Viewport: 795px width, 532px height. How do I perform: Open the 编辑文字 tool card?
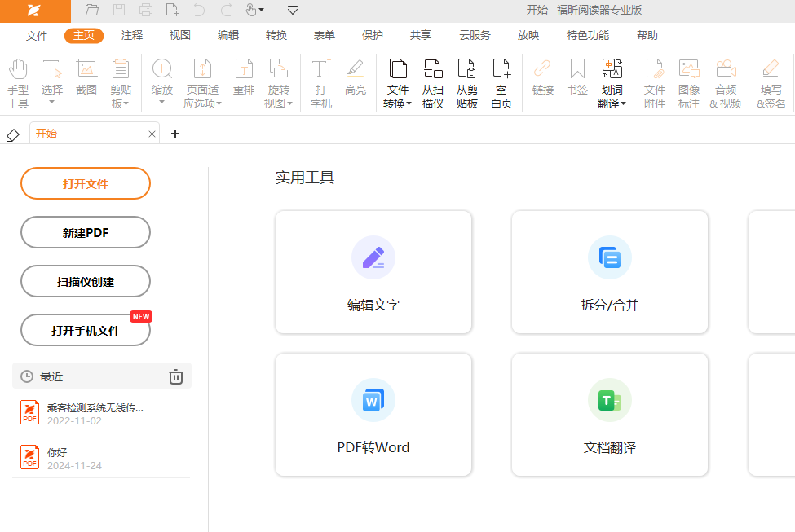[x=373, y=273]
